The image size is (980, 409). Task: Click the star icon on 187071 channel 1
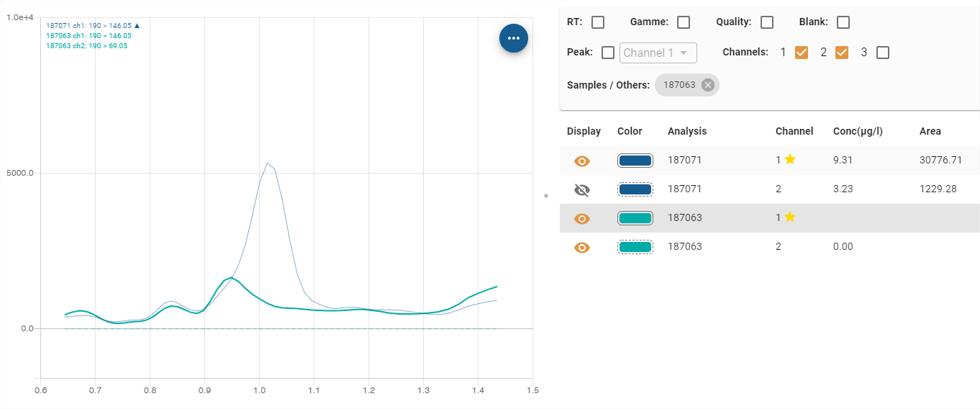tap(790, 160)
